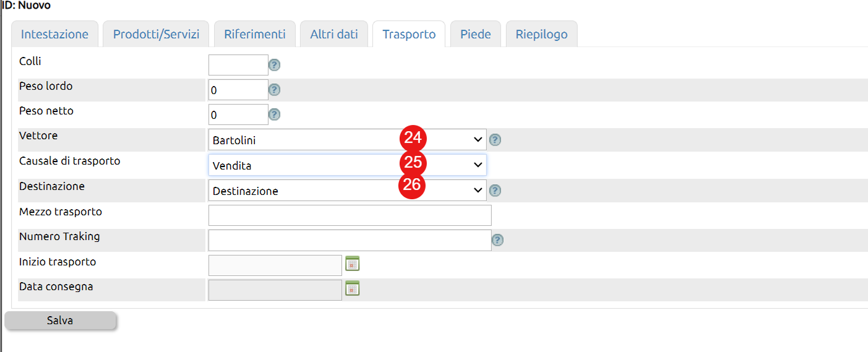Click the help icon next to Vettore
The width and height of the screenshot is (868, 352).
(495, 140)
